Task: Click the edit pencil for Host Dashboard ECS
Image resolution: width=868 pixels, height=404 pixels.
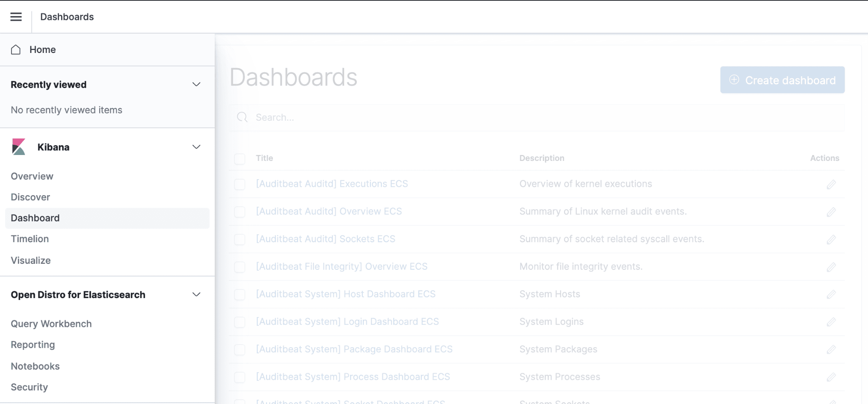Action: click(831, 294)
